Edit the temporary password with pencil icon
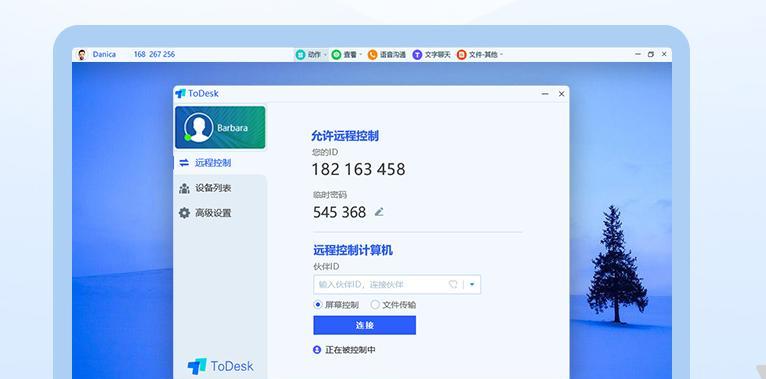The image size is (766, 379). pyautogui.click(x=379, y=212)
